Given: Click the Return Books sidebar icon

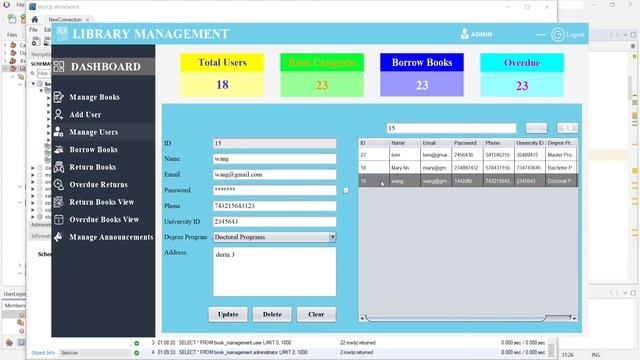Looking at the screenshot, I should [59, 167].
